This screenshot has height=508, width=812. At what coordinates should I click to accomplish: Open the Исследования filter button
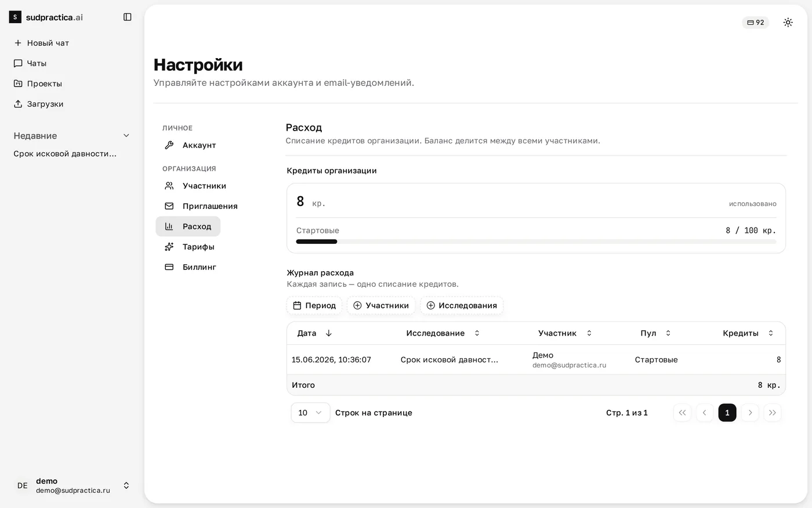click(462, 305)
